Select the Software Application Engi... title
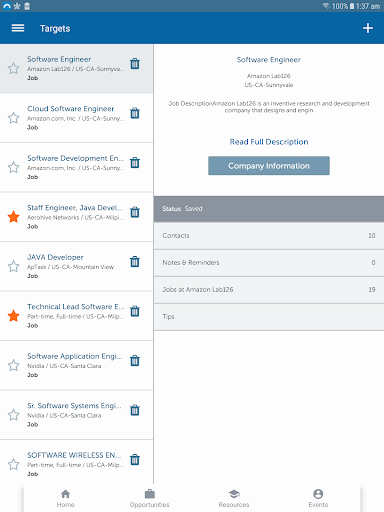 pos(75,356)
